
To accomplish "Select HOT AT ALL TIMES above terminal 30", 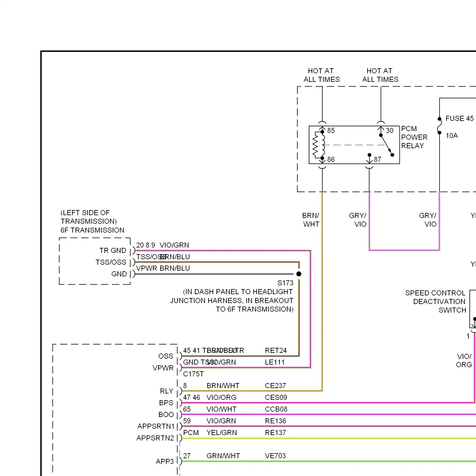I will tap(380, 75).
